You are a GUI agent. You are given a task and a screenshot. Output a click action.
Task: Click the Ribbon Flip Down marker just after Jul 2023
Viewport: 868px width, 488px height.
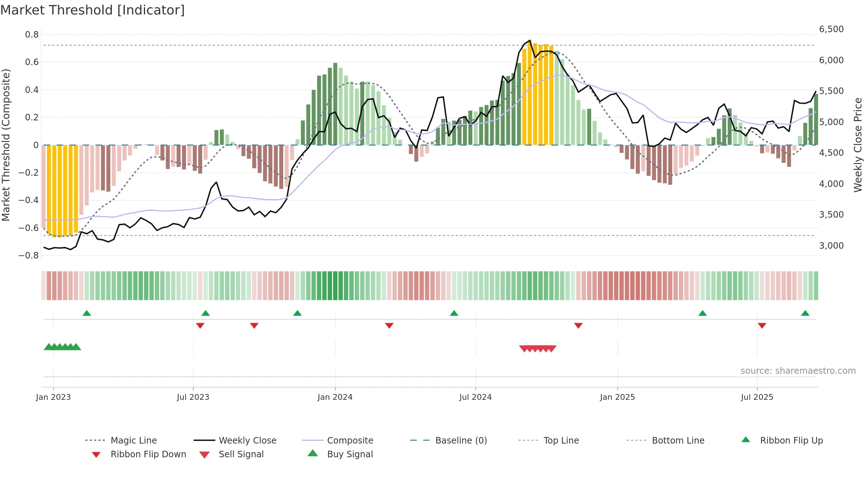200,326
